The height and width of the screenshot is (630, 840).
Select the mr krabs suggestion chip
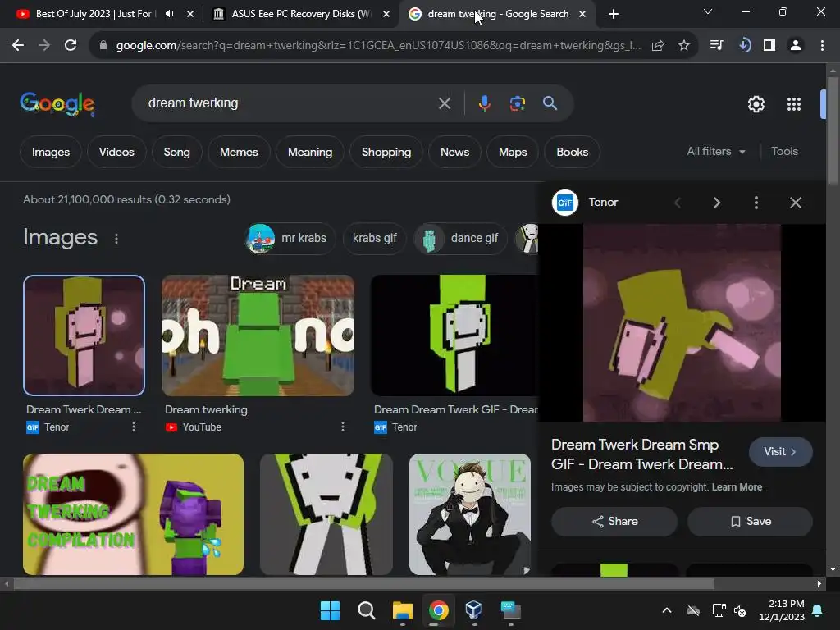coord(290,239)
